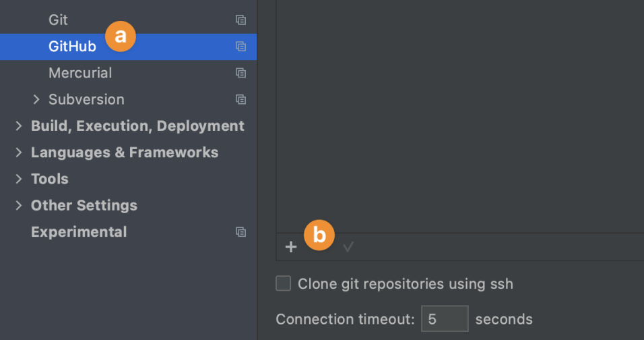Click Build, Execution, Deployment label
Viewport: 644px width, 340px height.
click(137, 125)
